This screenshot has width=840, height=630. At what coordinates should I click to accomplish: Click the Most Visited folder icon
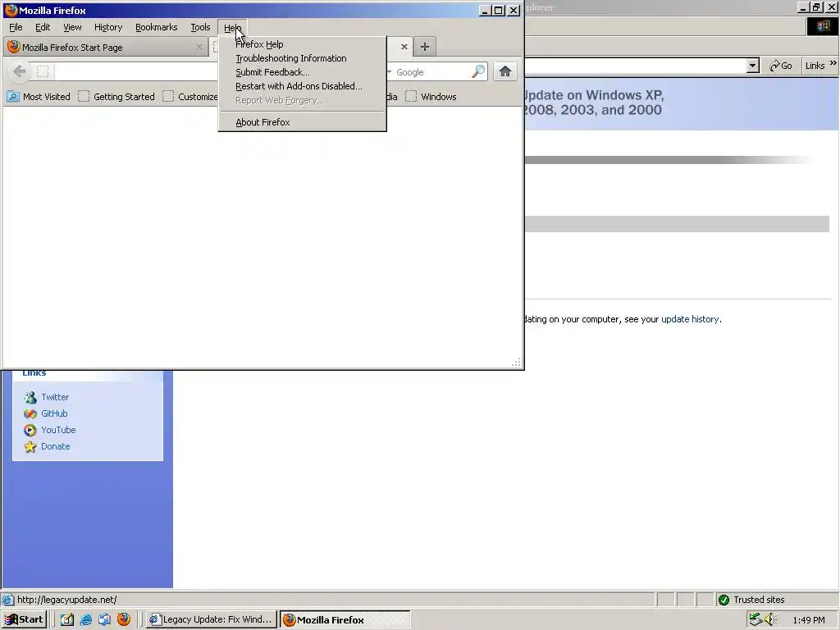click(13, 97)
